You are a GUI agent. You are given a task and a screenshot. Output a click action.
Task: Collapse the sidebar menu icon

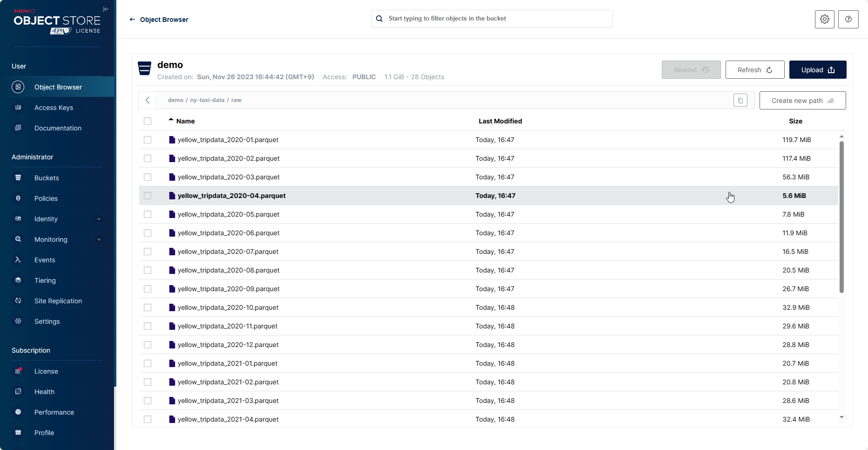(106, 9)
